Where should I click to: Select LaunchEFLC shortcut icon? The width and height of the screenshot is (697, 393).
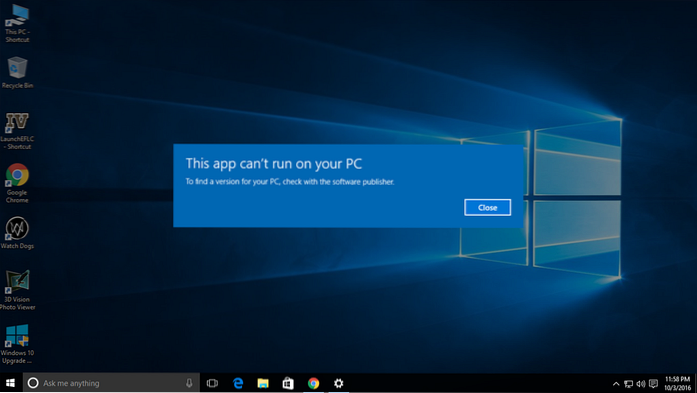(17, 131)
